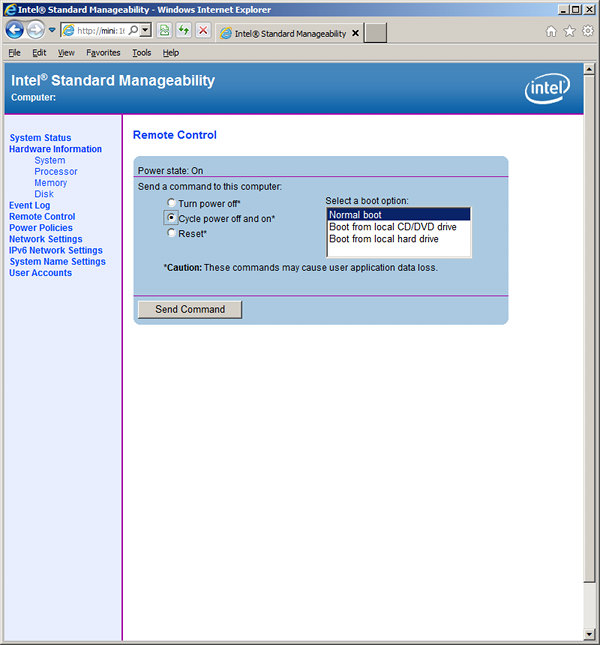Open the Disk link

(44, 194)
